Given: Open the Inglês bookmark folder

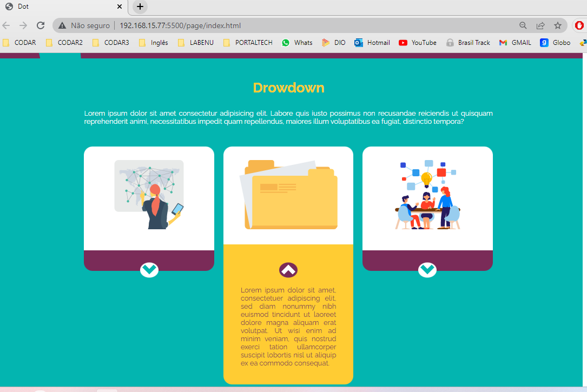Looking at the screenshot, I should point(154,43).
